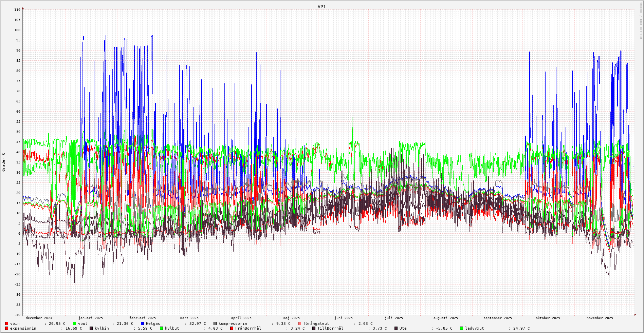Click the pink förångateut legend swatch

coord(299,324)
